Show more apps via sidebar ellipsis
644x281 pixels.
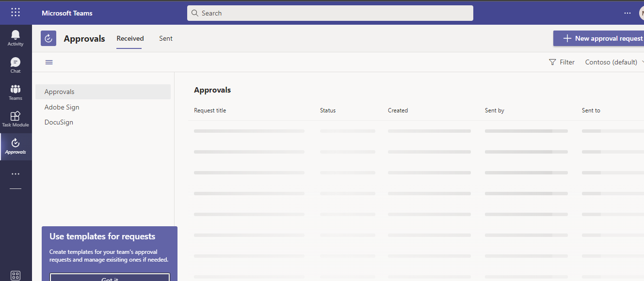coord(16,174)
